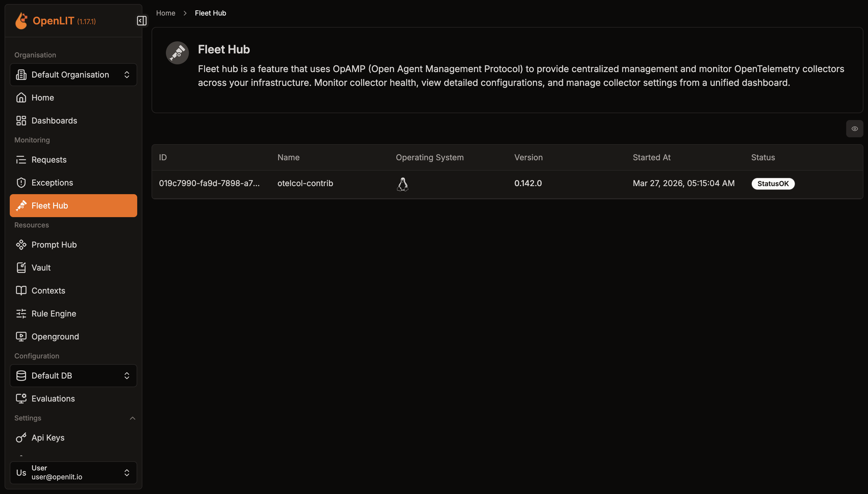This screenshot has width=868, height=494.
Task: Click collector ID 019c7990-fa9d-7898-a7...
Action: tap(209, 183)
